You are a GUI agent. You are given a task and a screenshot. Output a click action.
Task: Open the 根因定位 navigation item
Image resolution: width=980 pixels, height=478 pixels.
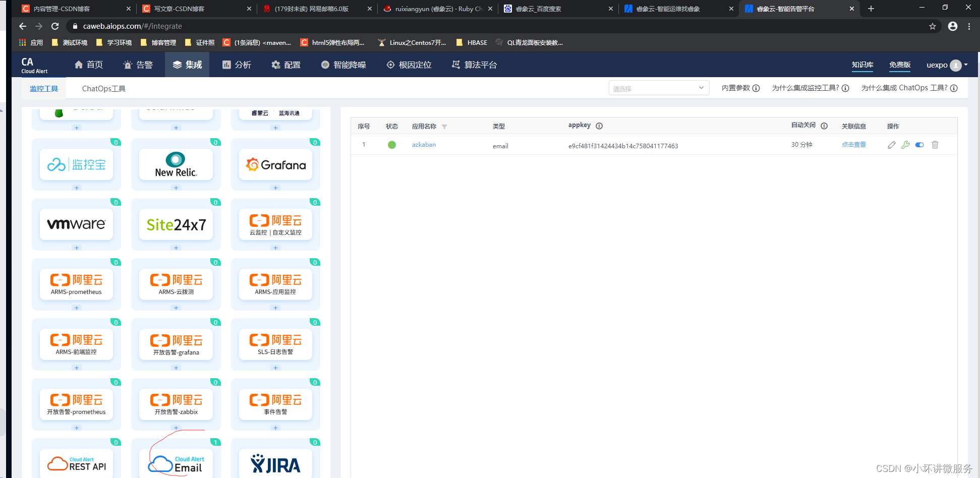click(x=409, y=65)
